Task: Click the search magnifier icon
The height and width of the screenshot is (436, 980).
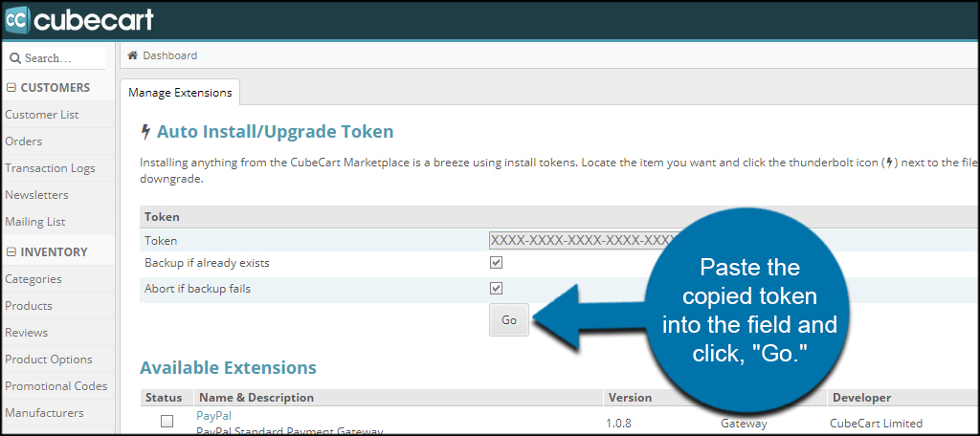Action: [x=15, y=58]
